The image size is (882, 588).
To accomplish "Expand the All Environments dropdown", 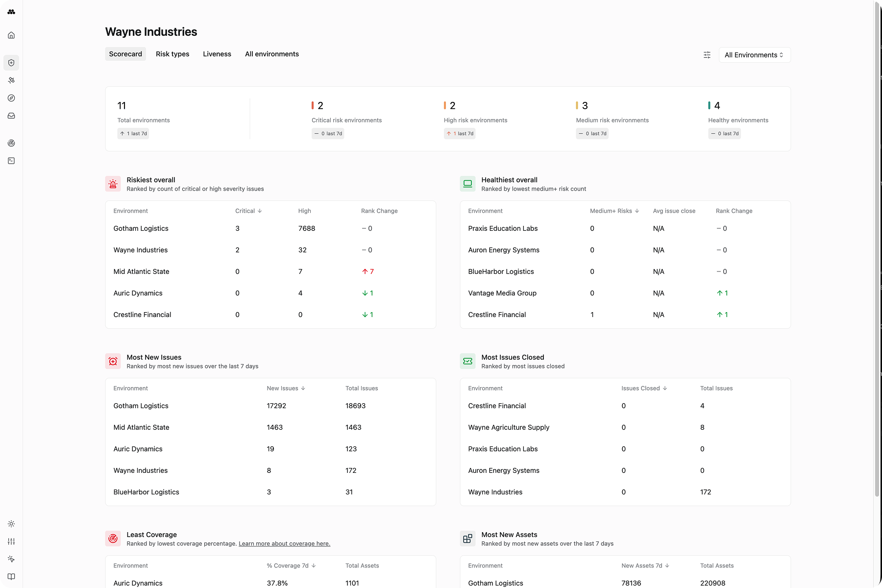I will pos(754,55).
